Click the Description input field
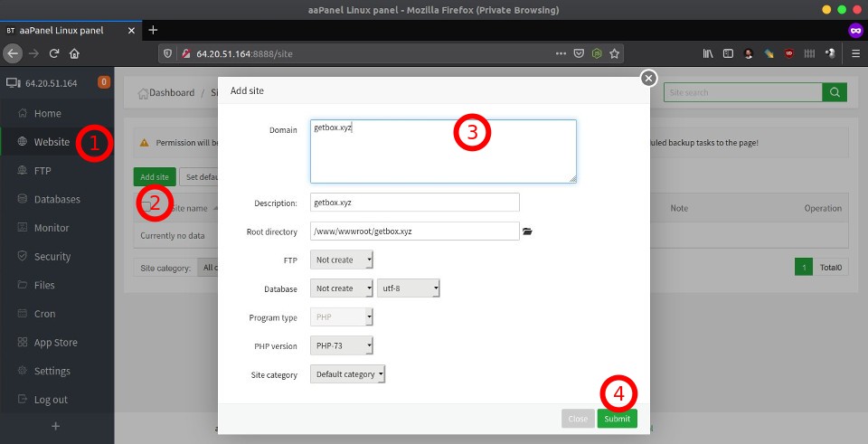The width and height of the screenshot is (868, 444). pos(415,202)
